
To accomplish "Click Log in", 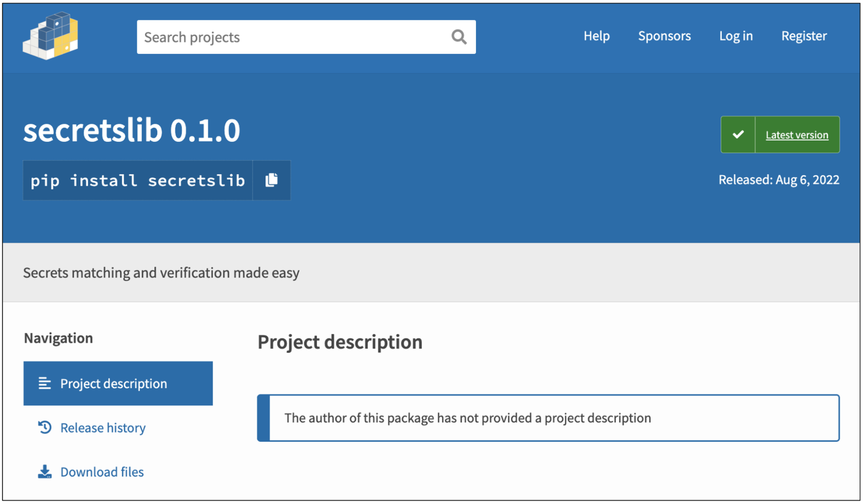I will pyautogui.click(x=736, y=36).
